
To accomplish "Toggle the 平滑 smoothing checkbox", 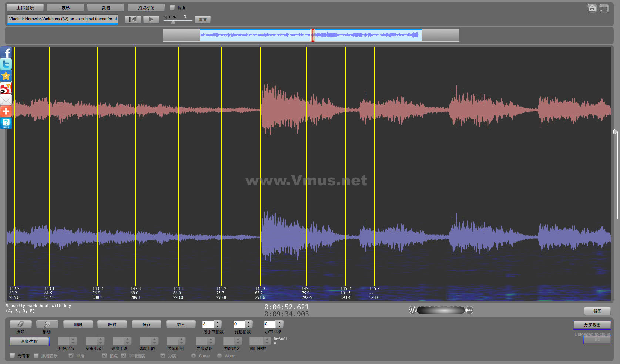I will click(71, 356).
